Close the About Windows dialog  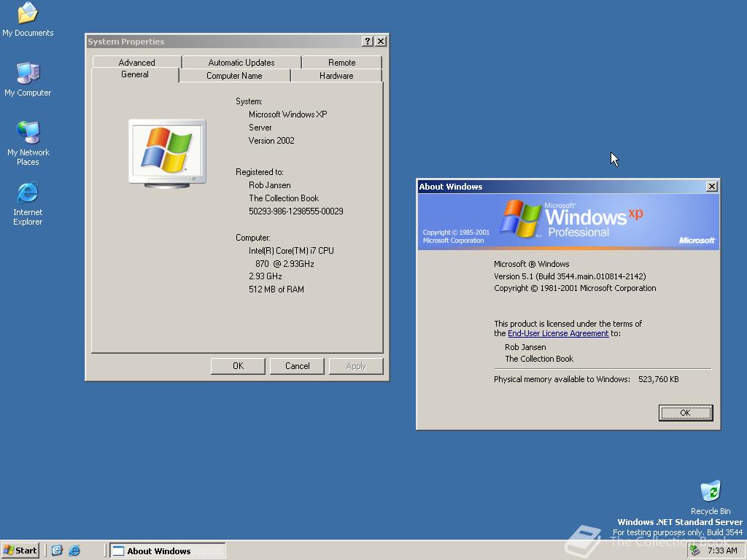tap(712, 187)
